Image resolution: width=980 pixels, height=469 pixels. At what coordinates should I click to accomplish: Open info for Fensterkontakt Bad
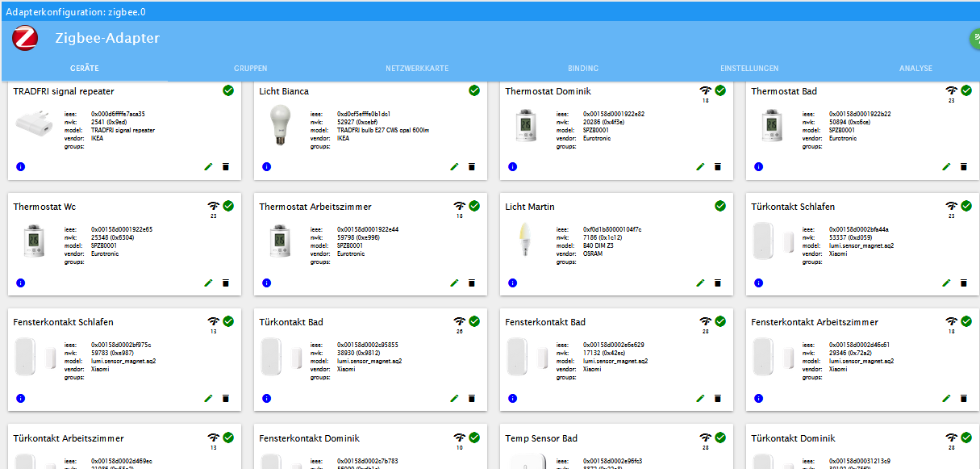[513, 398]
